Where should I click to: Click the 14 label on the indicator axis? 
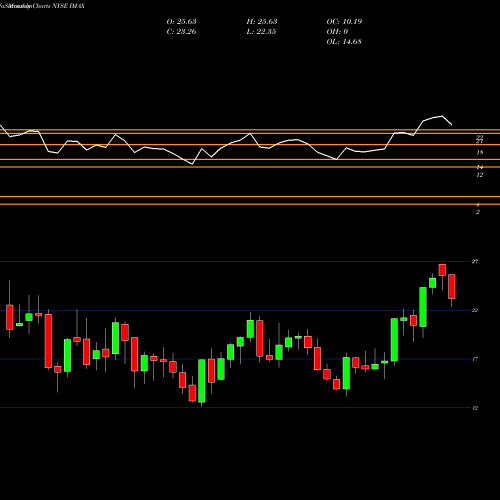(480, 167)
